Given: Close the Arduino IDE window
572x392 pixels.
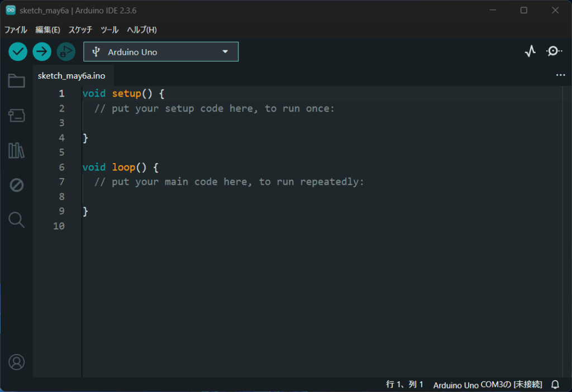Looking at the screenshot, I should (x=555, y=10).
